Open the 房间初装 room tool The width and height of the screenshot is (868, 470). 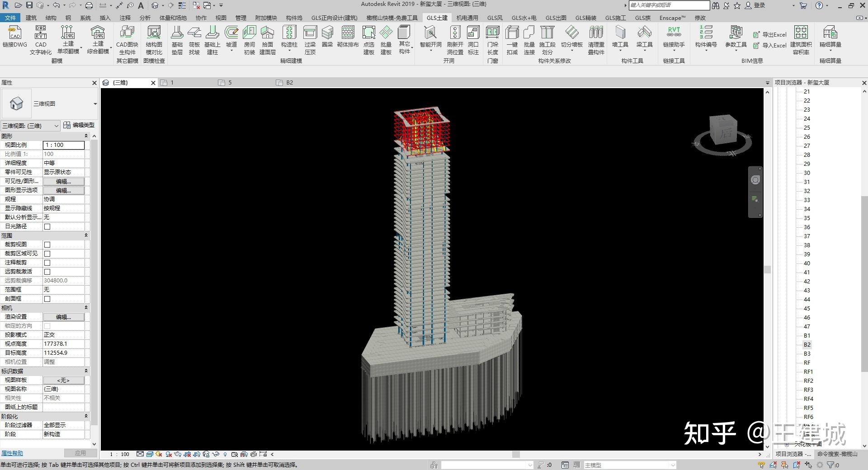coord(250,40)
